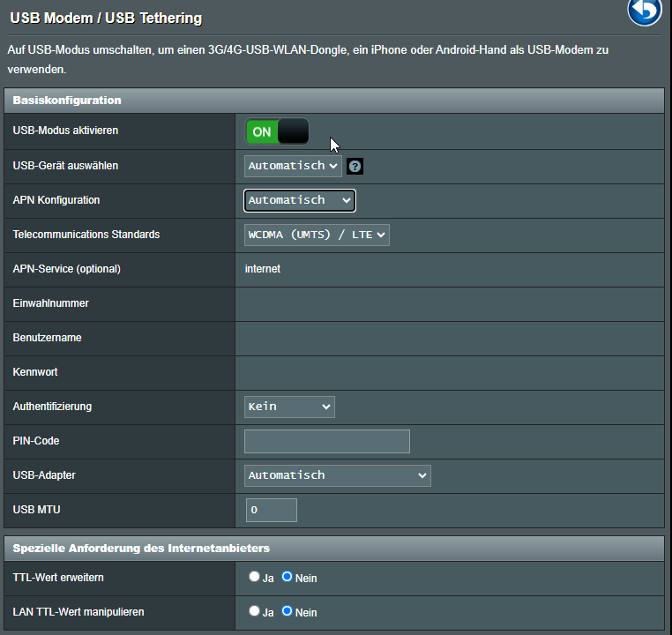Click the Authentifizierung label
This screenshot has width=672, height=635.
[x=52, y=407]
